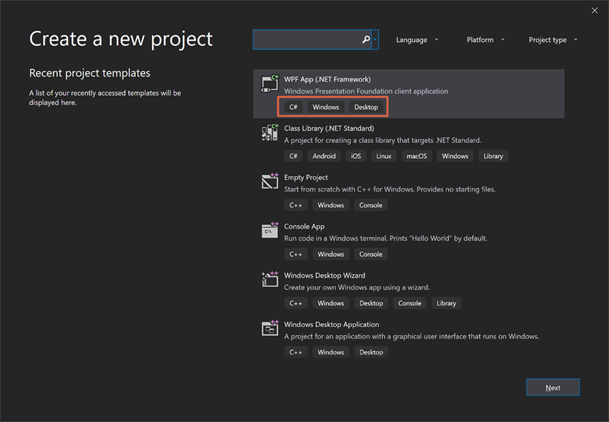Viewport: 609px width, 422px height.
Task: Focus the template search box
Action: (x=306, y=40)
